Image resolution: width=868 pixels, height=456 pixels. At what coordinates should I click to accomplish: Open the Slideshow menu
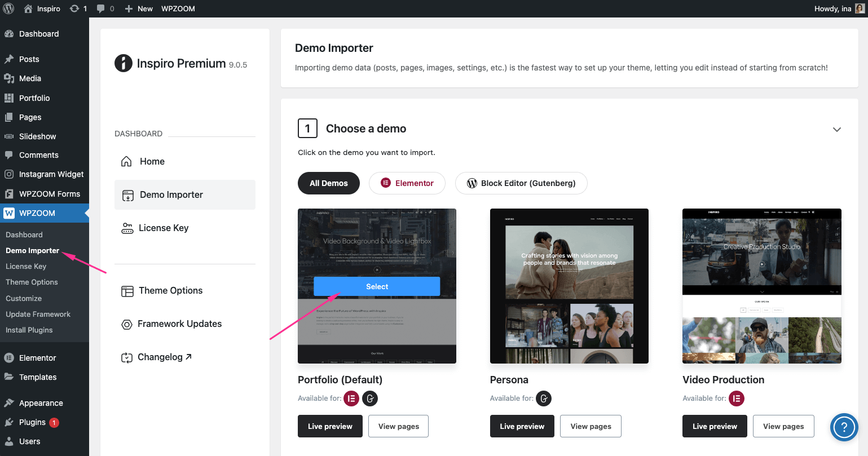pyautogui.click(x=45, y=136)
